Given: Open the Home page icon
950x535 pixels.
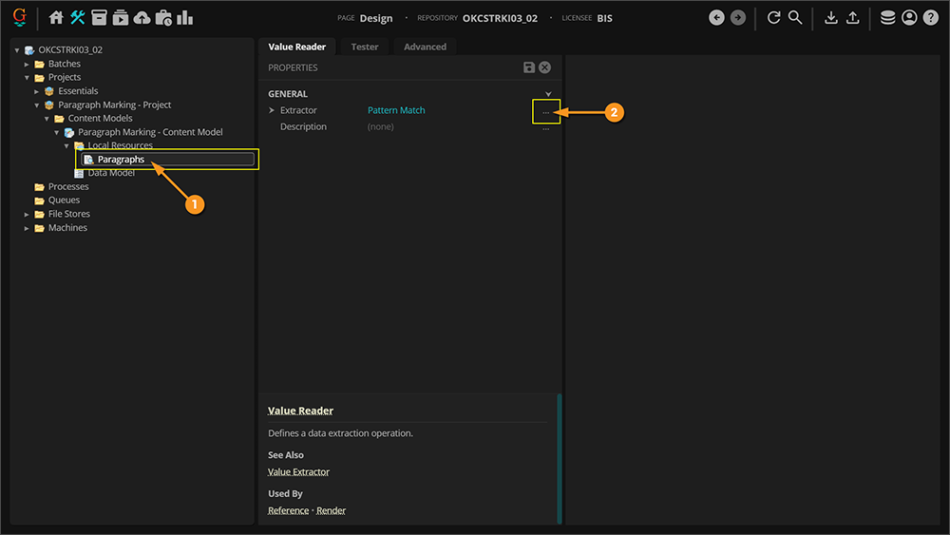Looking at the screenshot, I should coord(56,18).
